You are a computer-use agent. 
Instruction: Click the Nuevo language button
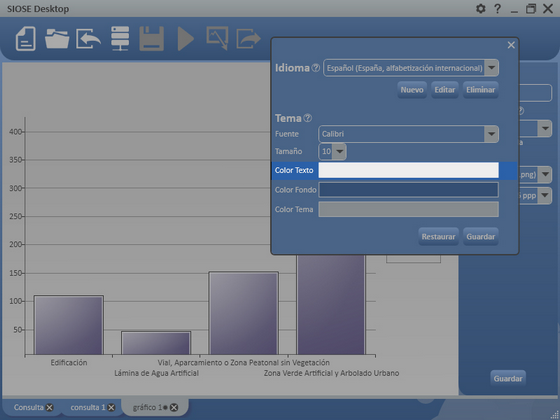412,90
